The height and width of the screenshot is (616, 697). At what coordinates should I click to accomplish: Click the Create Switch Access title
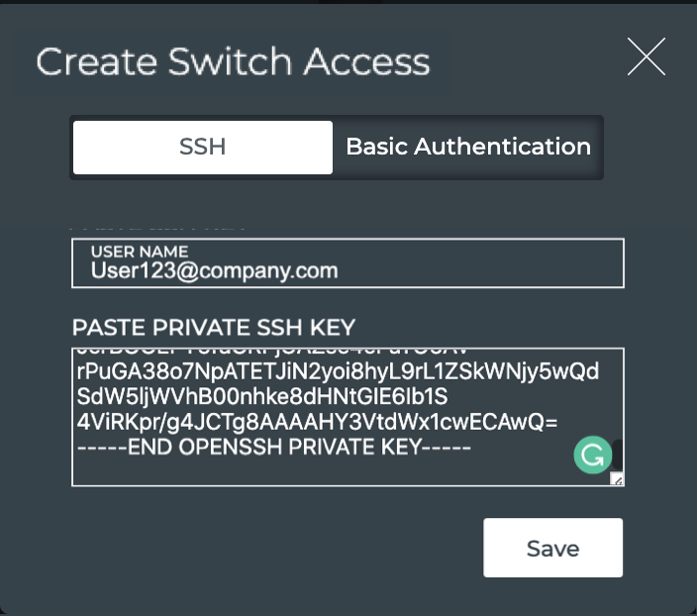[233, 61]
